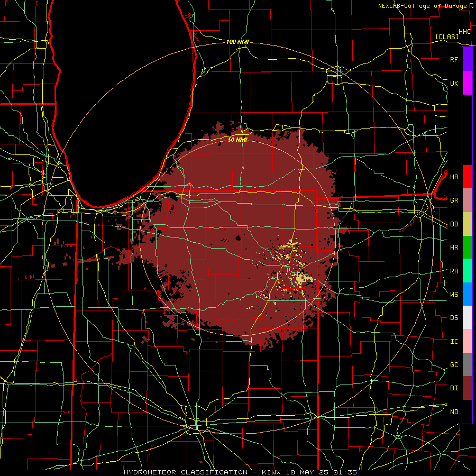Click the IC legend label
Image resolution: width=476 pixels, height=476 pixels.
tap(454, 342)
